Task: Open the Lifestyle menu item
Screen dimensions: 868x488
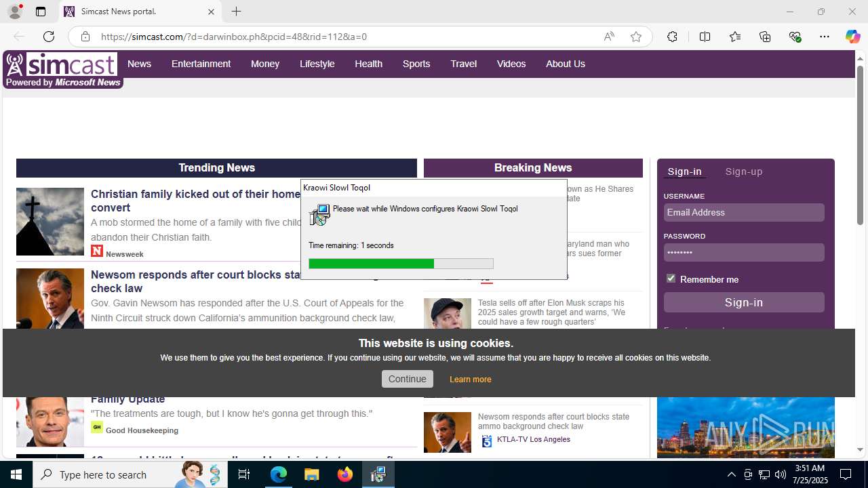Action: pos(317,64)
